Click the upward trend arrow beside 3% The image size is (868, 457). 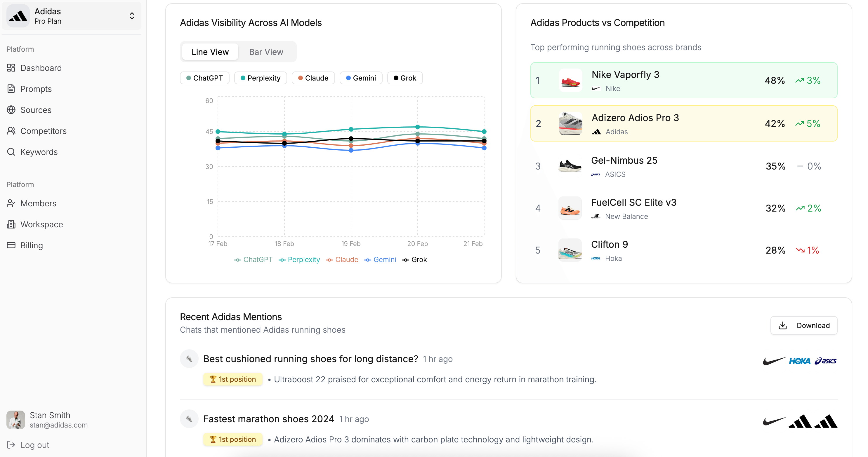coord(800,80)
